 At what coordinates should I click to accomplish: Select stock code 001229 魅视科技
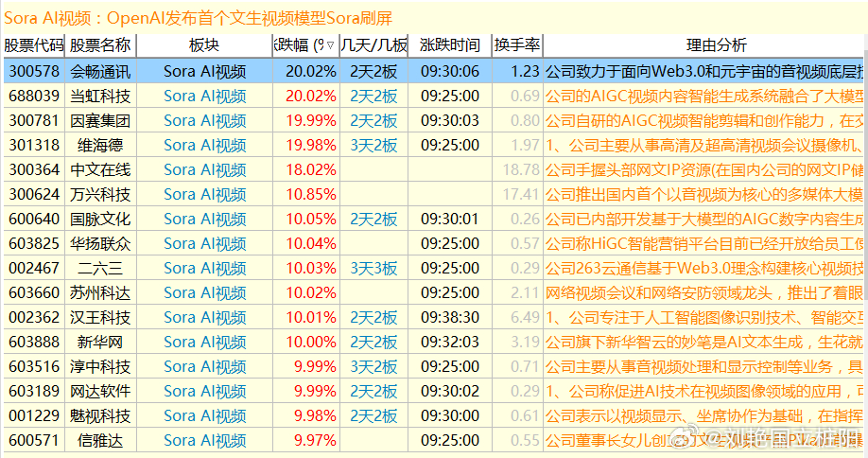tap(34, 415)
